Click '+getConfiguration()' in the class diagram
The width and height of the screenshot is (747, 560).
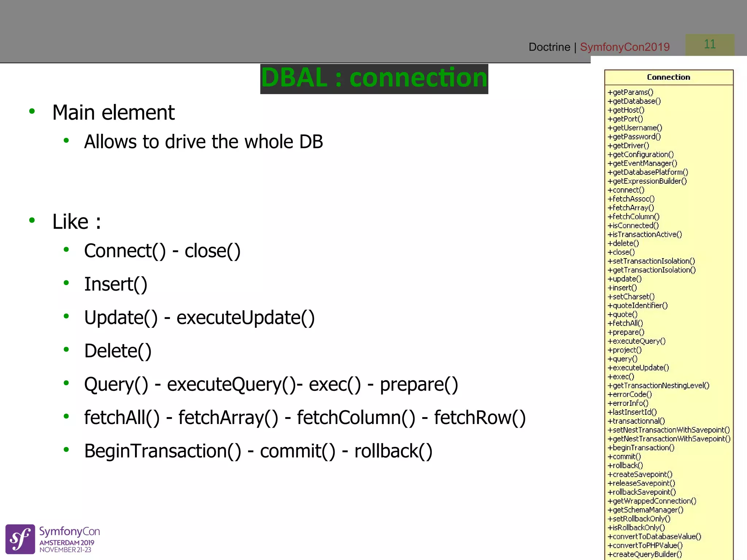(x=641, y=154)
